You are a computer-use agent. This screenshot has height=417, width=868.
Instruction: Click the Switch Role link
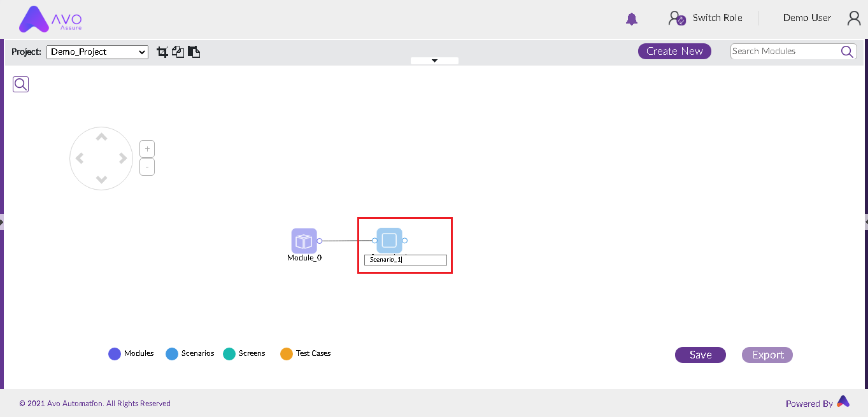[x=718, y=18]
